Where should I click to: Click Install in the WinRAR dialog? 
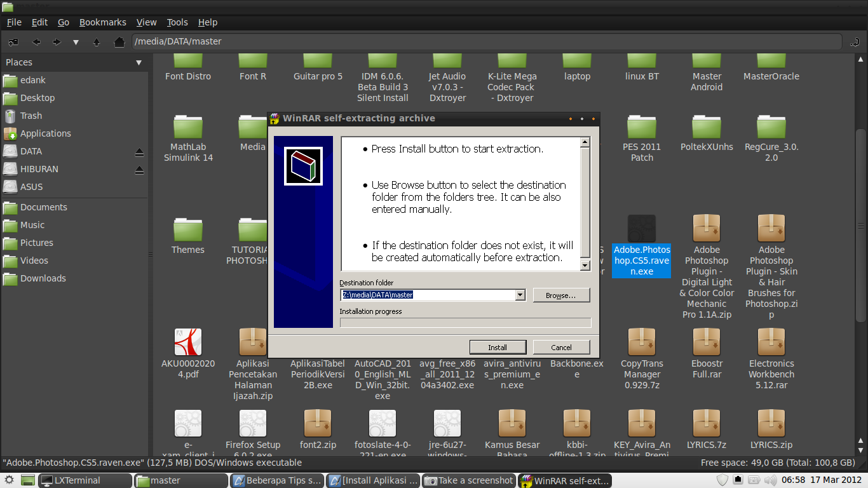[x=498, y=347]
